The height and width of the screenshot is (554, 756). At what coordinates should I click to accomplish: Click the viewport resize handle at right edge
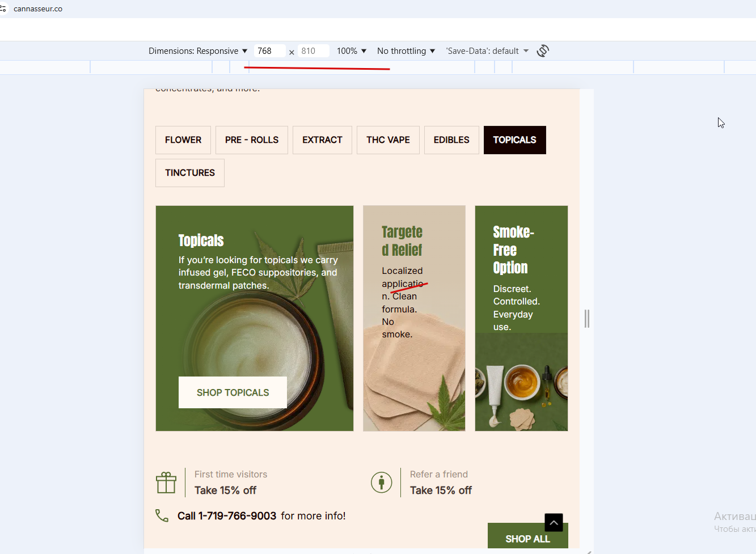tap(587, 319)
